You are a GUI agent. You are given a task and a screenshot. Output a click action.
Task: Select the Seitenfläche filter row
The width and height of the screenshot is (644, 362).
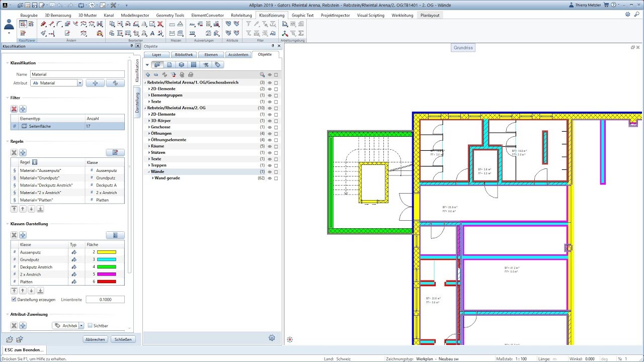coord(67,126)
